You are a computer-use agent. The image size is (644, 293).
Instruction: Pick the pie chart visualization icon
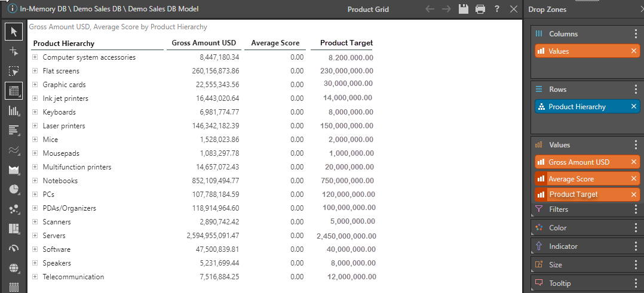tap(14, 189)
